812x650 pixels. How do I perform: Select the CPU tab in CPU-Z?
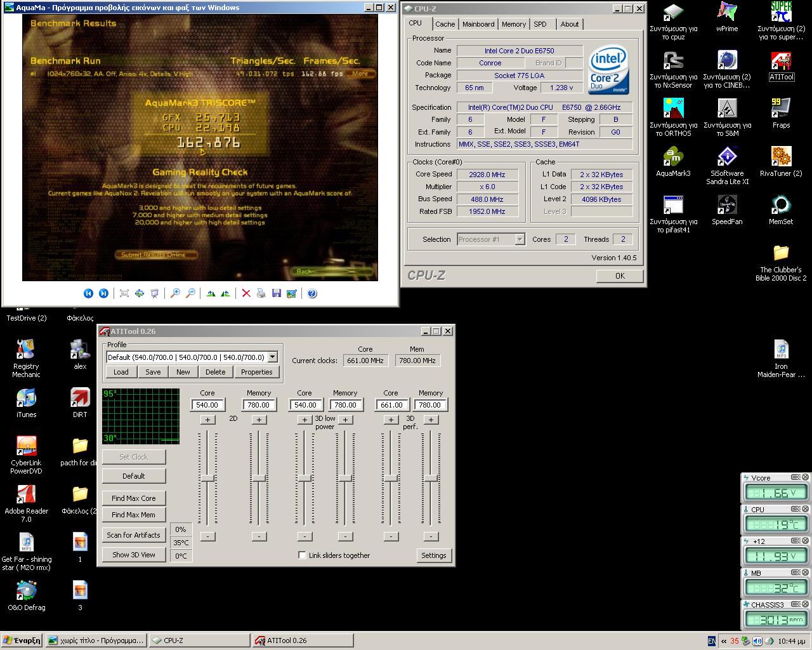(415, 23)
